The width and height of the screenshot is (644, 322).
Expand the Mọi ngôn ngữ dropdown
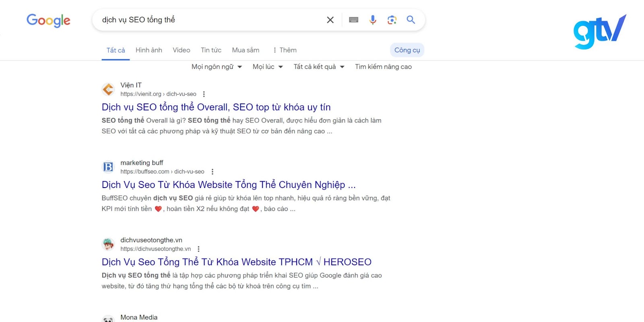[217, 66]
